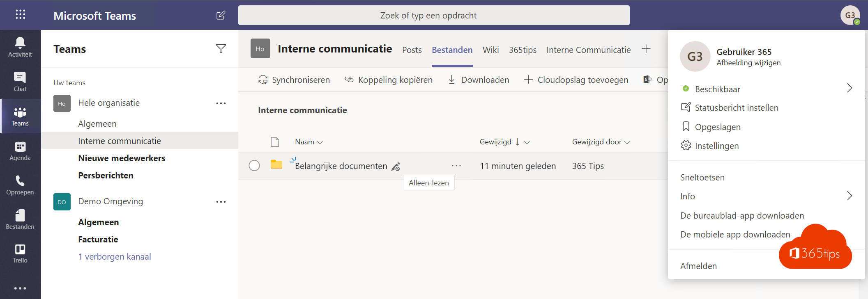The height and width of the screenshot is (299, 868).
Task: Click the SharePoint open button in toolbar
Action: 656,80
